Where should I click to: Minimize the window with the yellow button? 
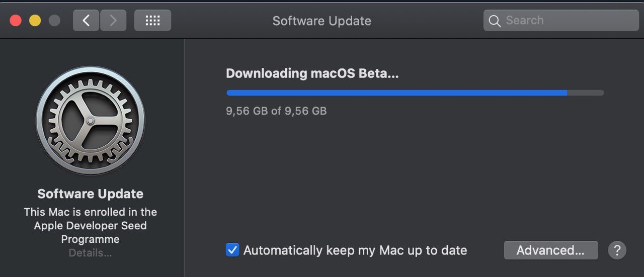click(x=35, y=21)
